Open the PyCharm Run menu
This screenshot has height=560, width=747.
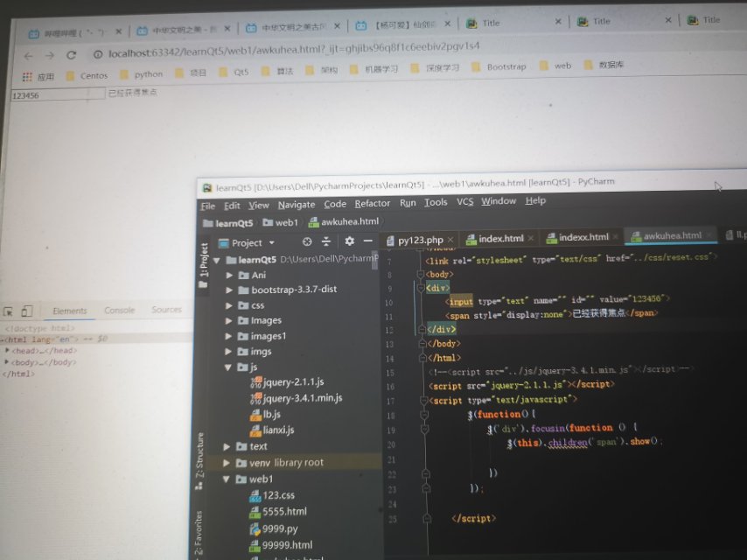(x=408, y=202)
